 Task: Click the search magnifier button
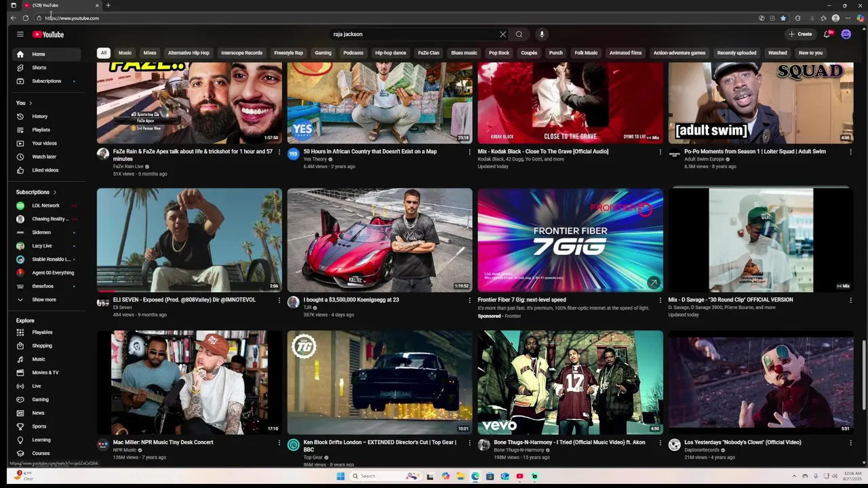coord(519,34)
